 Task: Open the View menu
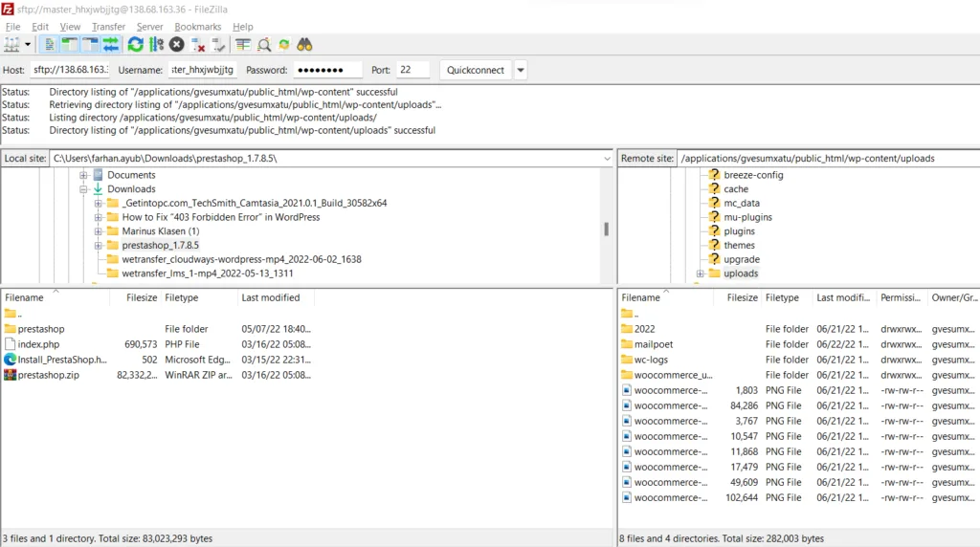pos(70,27)
